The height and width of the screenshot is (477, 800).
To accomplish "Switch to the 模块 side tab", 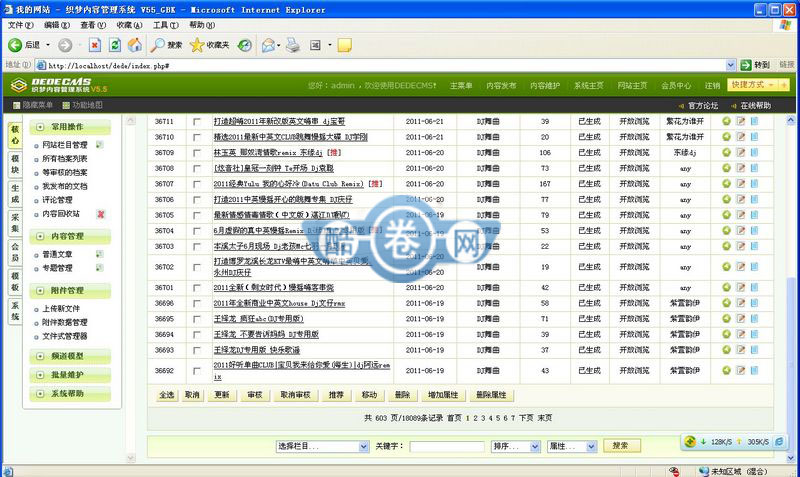I will [15, 164].
